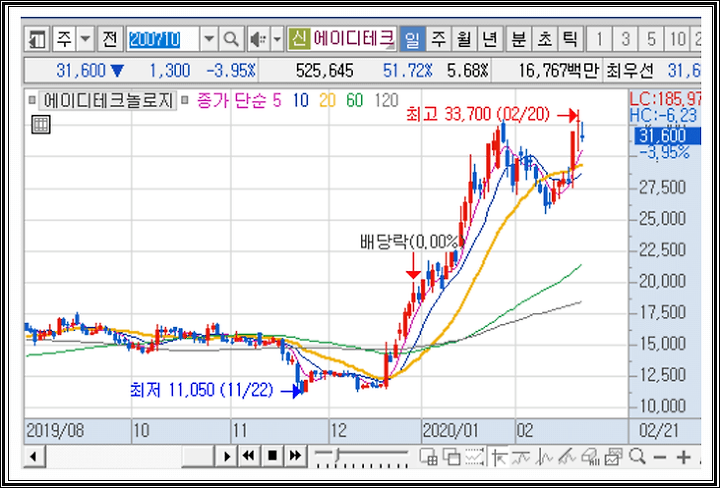Click the 51.72% value

click(x=407, y=71)
